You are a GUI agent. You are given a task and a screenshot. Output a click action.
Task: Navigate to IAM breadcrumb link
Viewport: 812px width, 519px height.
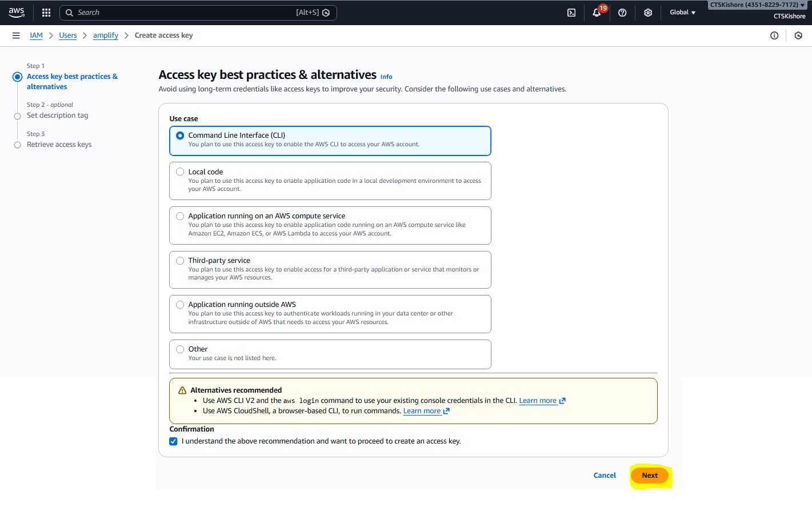tap(36, 35)
